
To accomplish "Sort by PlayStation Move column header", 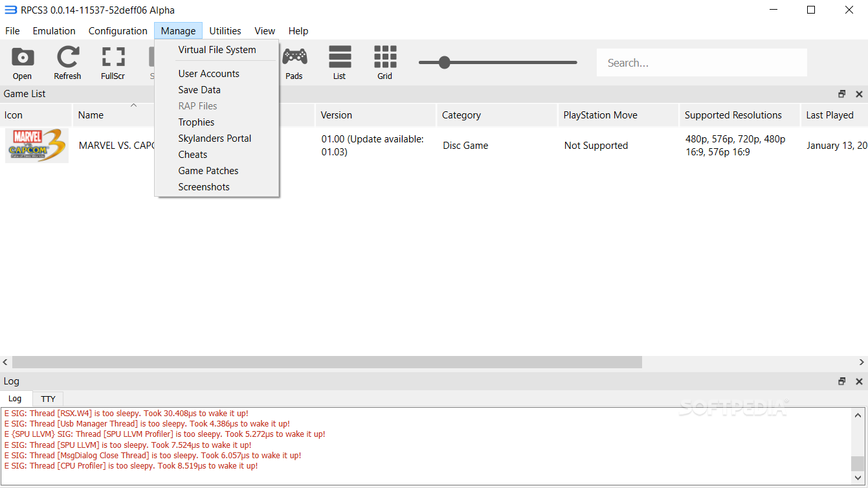I will click(618, 115).
